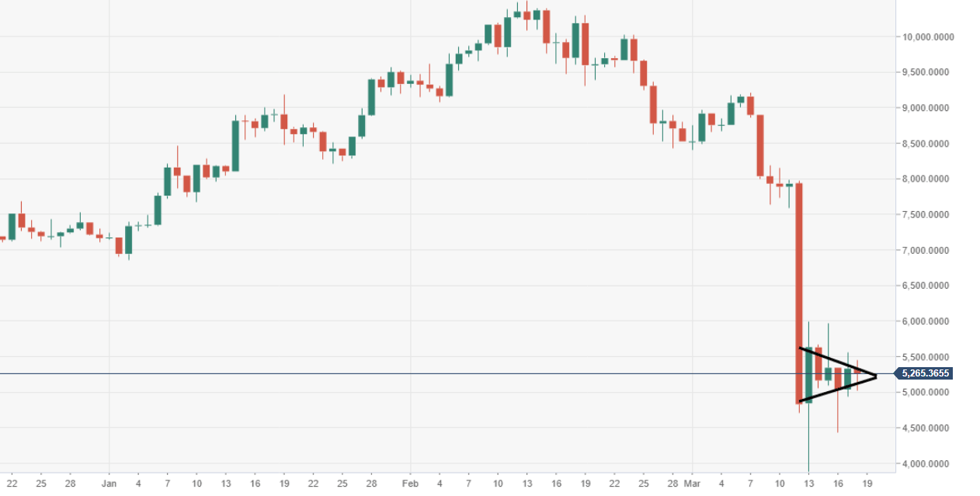Pick the 7,500.0000 price level label
The width and height of the screenshot is (980, 496).
[x=927, y=215]
